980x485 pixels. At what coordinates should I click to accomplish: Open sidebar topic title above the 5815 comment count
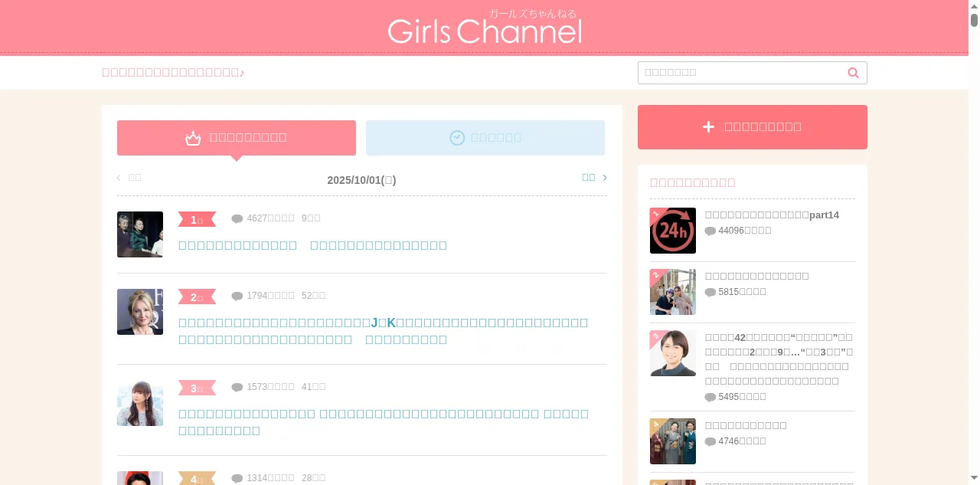click(756, 276)
